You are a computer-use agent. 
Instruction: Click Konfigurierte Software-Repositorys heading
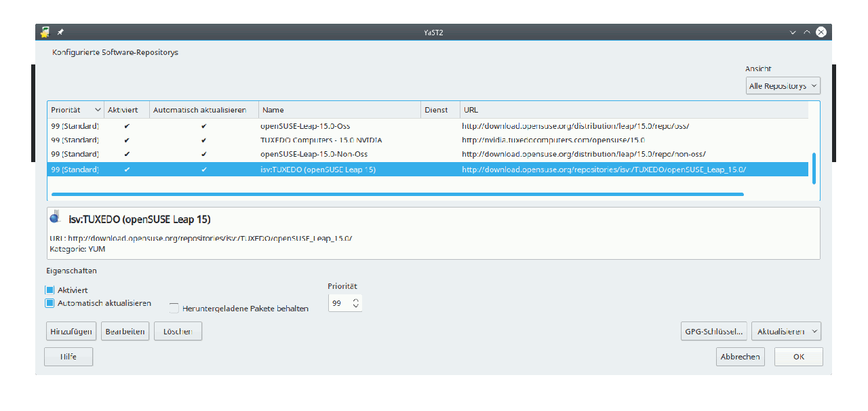point(115,52)
